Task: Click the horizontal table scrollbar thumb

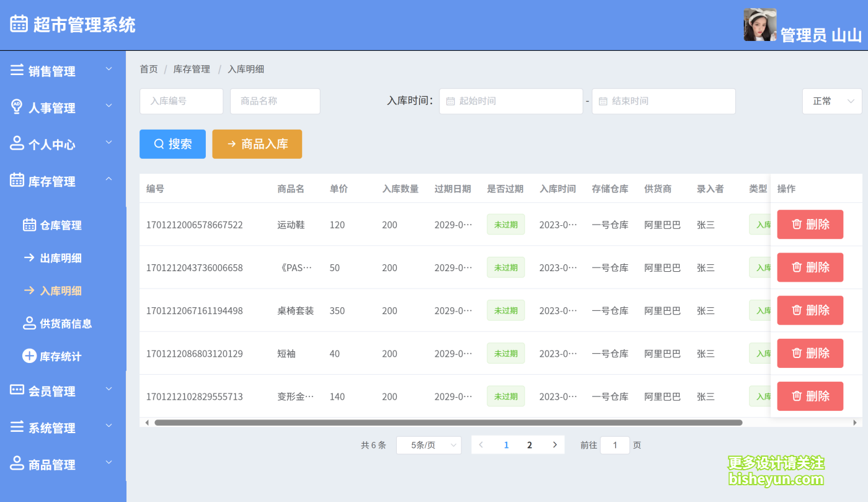Action: pyautogui.click(x=448, y=423)
